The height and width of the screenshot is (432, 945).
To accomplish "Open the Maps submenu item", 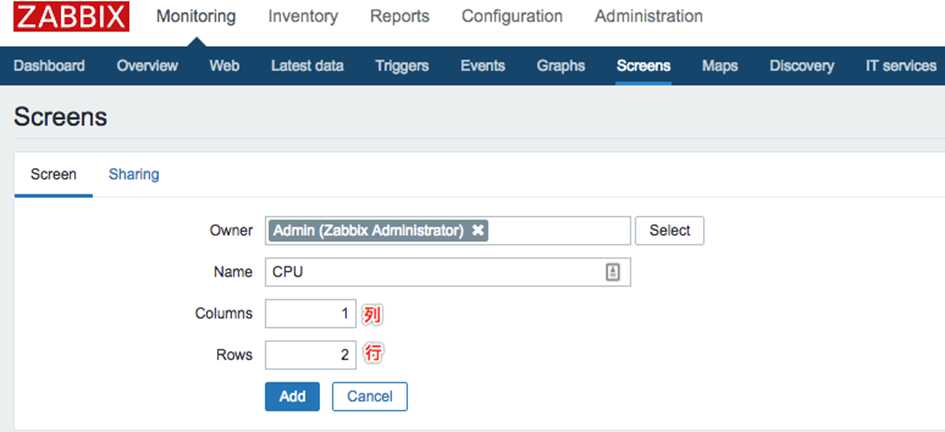I will click(720, 66).
